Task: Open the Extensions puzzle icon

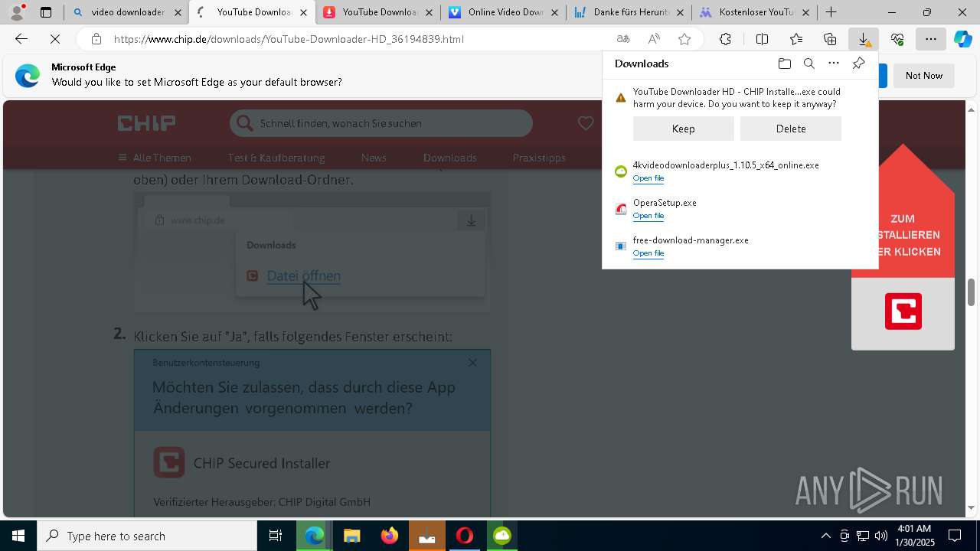Action: [725, 39]
